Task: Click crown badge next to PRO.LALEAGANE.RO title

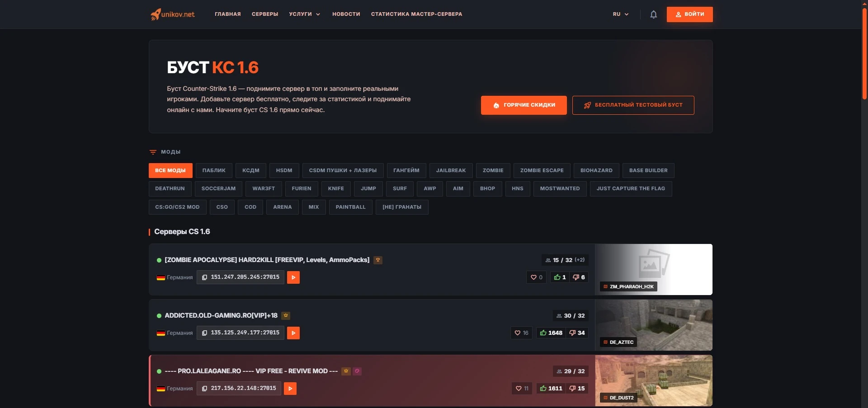Action: pyautogui.click(x=346, y=371)
